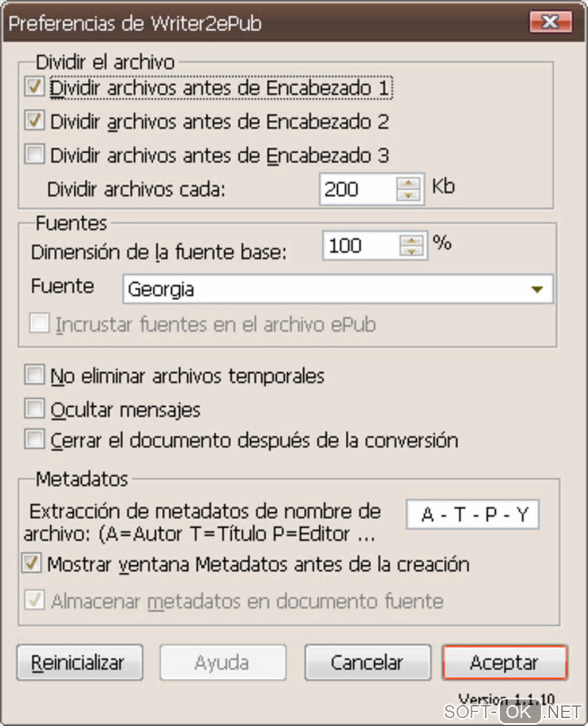
Task: Enable the Ocultar mensajes option
Action: pyautogui.click(x=35, y=409)
